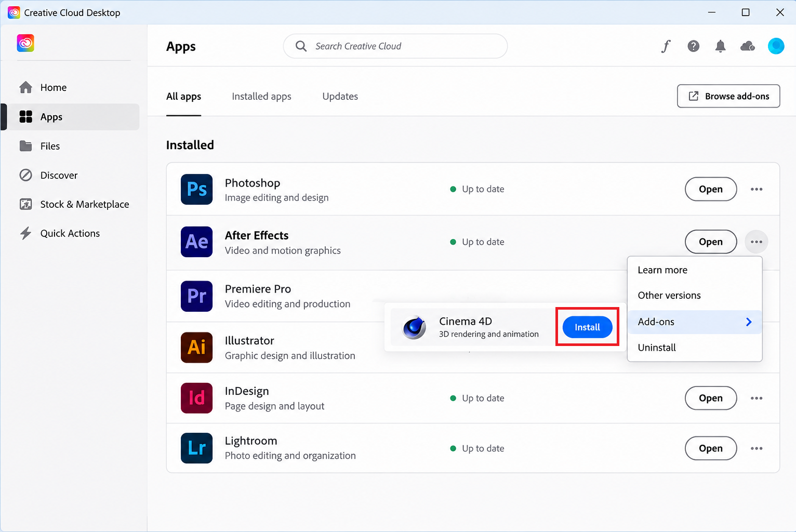Screen dimensions: 796x532
Task: Click the InDesign Id app icon
Action: [196, 398]
